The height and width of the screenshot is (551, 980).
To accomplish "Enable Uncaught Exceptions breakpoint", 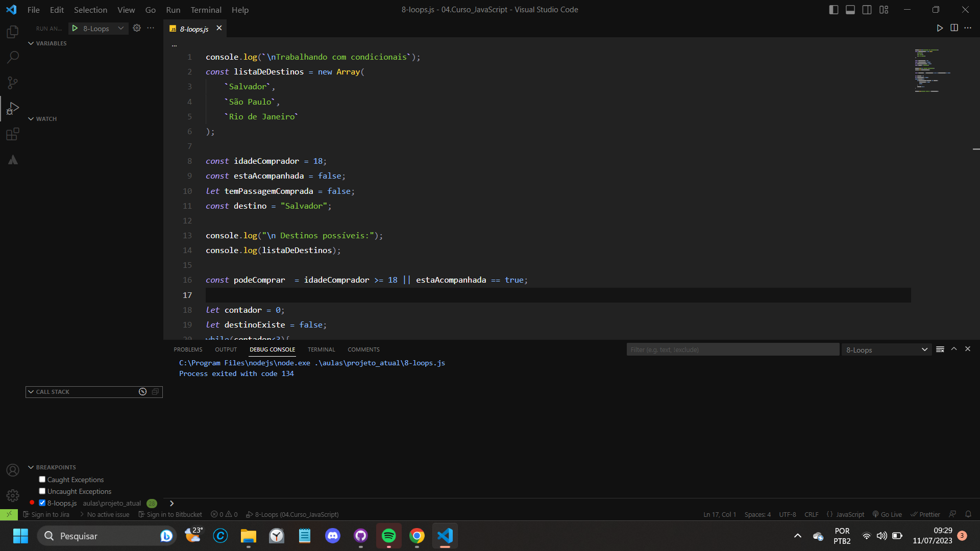I will (42, 491).
